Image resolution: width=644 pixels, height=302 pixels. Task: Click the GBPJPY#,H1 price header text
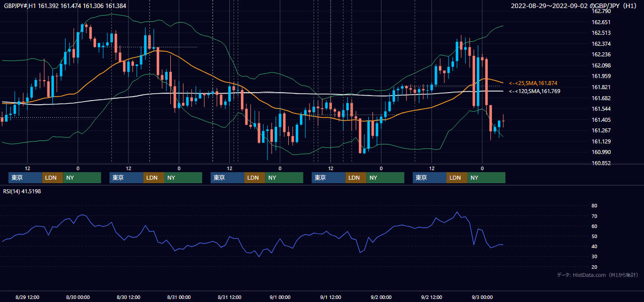coord(65,6)
